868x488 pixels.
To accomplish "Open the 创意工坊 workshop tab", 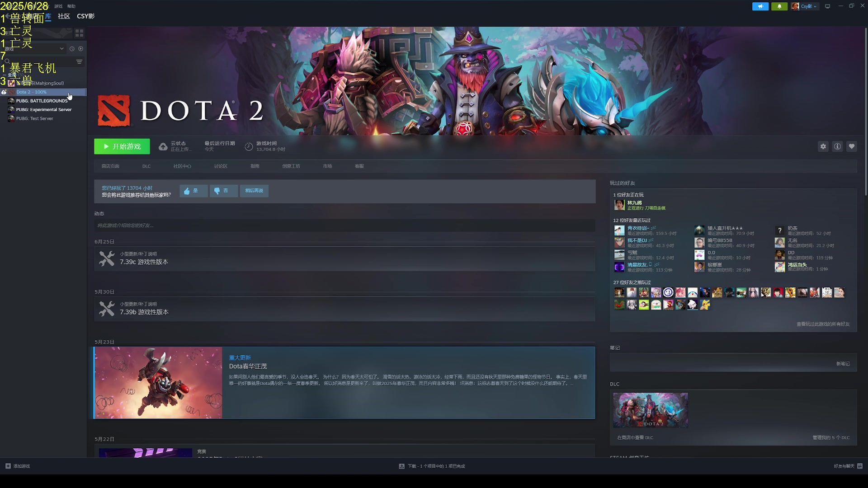I will [291, 166].
